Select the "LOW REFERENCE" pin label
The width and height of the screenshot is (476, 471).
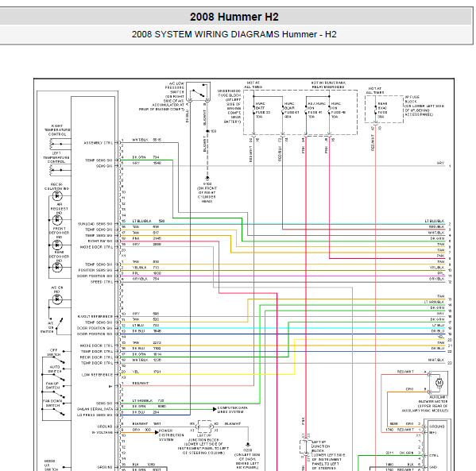[x=97, y=375]
